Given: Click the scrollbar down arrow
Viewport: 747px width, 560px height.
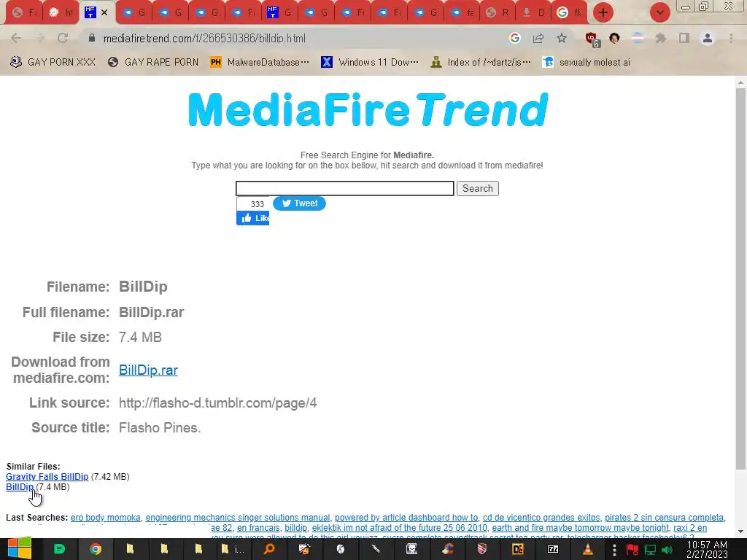Looking at the screenshot, I should click(x=740, y=532).
